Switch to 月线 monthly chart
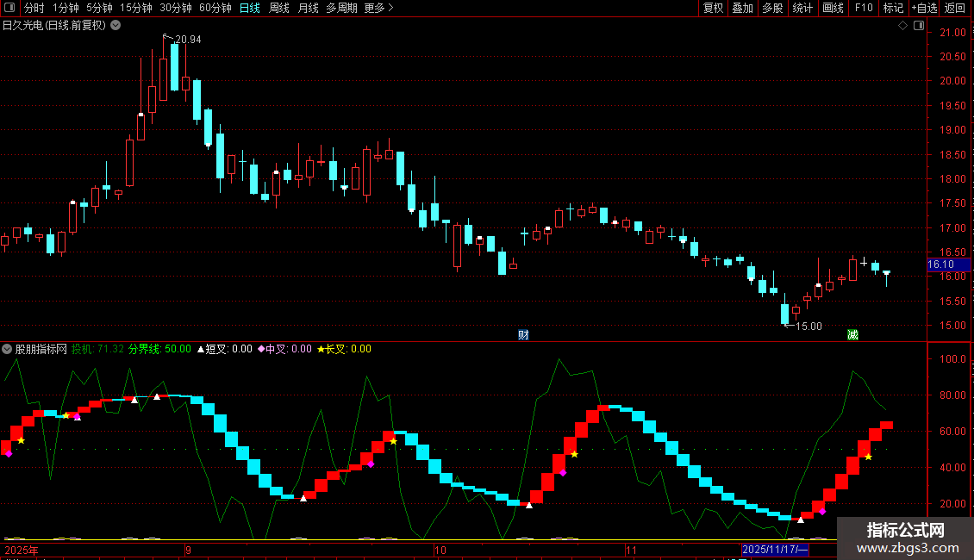The image size is (974, 560). (x=308, y=8)
